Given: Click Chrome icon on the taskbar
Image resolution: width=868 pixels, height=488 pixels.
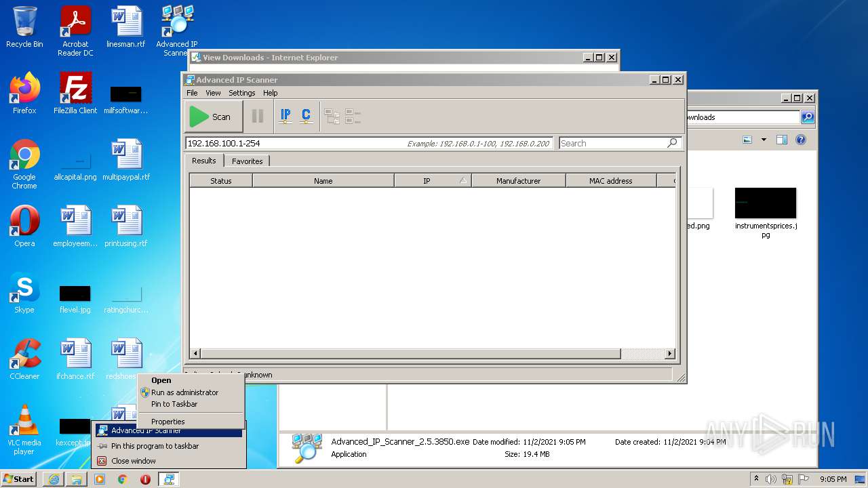Looking at the screenshot, I should pos(123,479).
